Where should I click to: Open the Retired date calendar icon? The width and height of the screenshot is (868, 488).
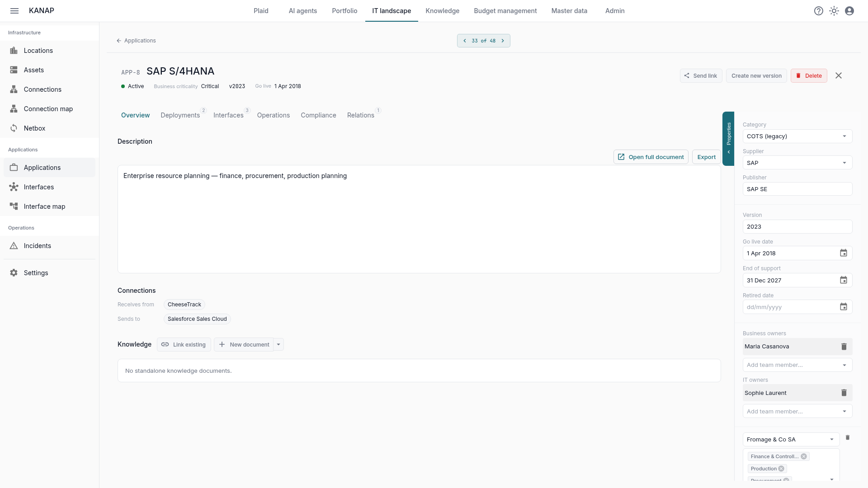tap(844, 307)
